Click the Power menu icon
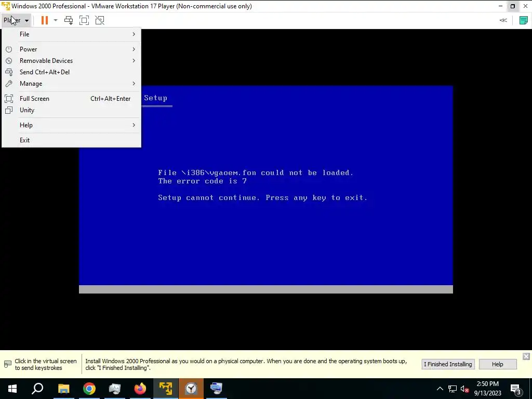 point(9,49)
